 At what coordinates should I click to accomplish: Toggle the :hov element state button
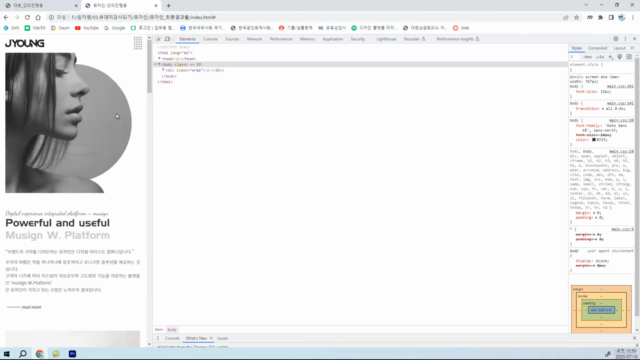coord(588,57)
